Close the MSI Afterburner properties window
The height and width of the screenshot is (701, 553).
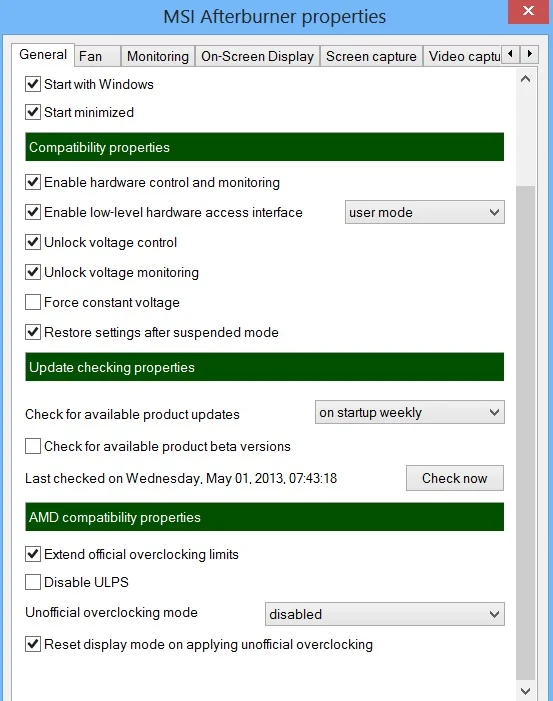528,11
